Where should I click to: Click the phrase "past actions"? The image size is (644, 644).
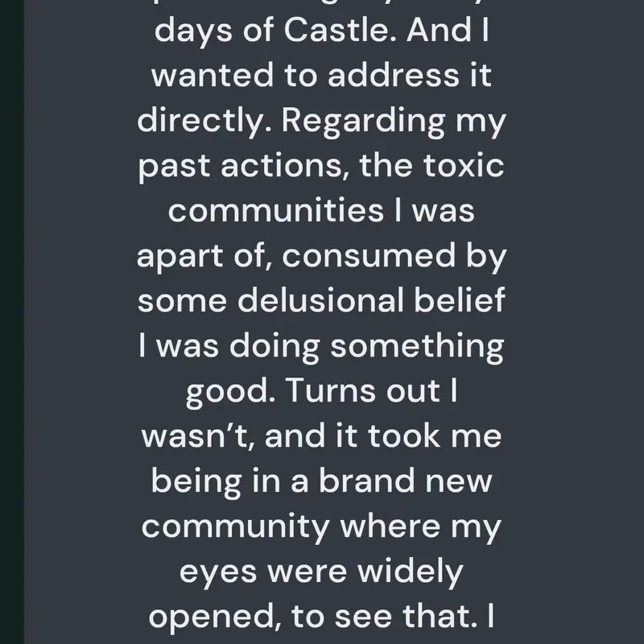pos(244,167)
